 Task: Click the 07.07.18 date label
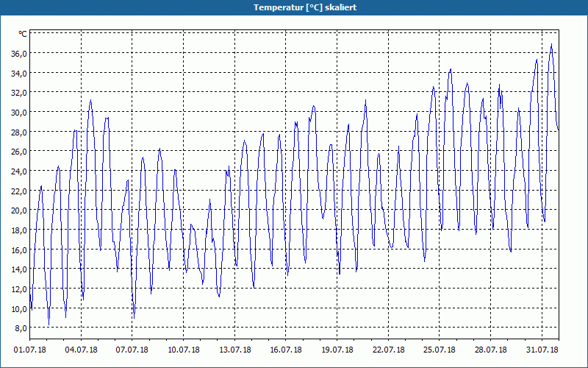pyautogui.click(x=132, y=350)
